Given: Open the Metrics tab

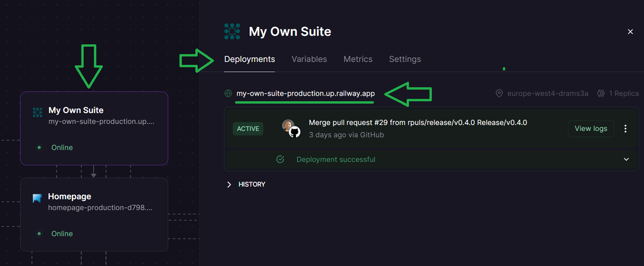Looking at the screenshot, I should pyautogui.click(x=358, y=59).
